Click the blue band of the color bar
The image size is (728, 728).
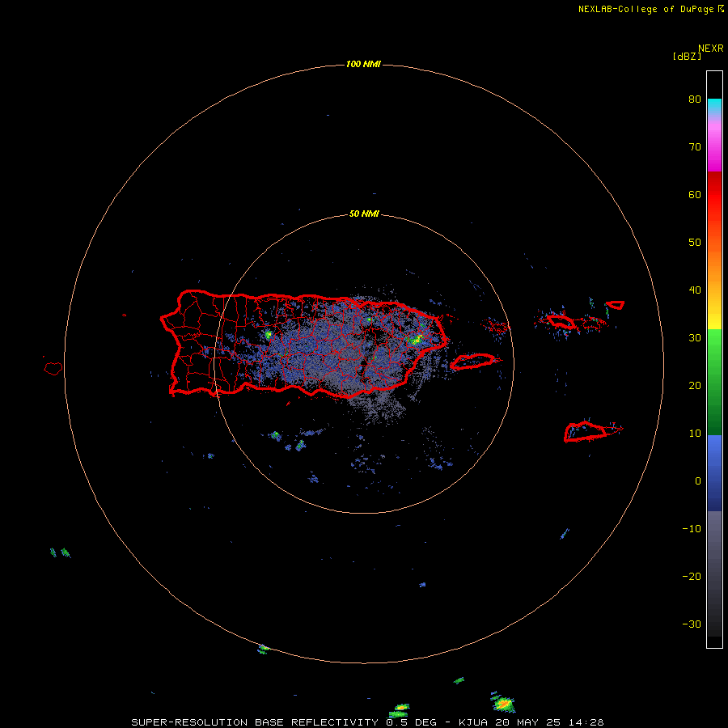click(714, 472)
